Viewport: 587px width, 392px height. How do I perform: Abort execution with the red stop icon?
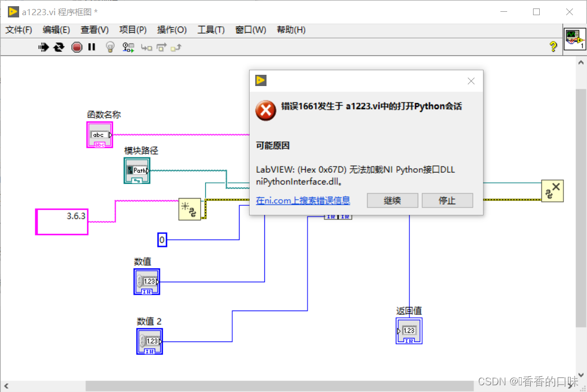point(77,47)
